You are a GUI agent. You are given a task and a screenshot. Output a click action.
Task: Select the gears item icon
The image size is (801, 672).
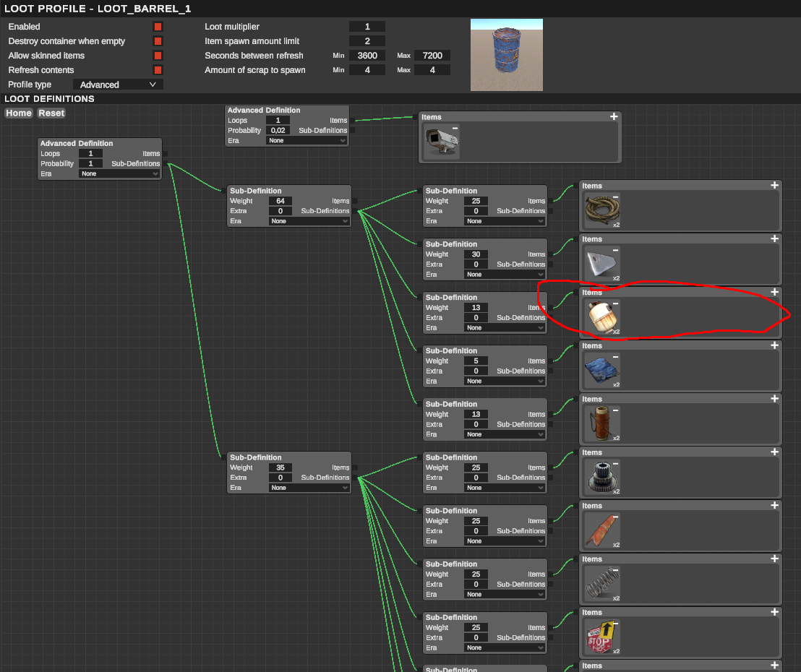(x=601, y=478)
